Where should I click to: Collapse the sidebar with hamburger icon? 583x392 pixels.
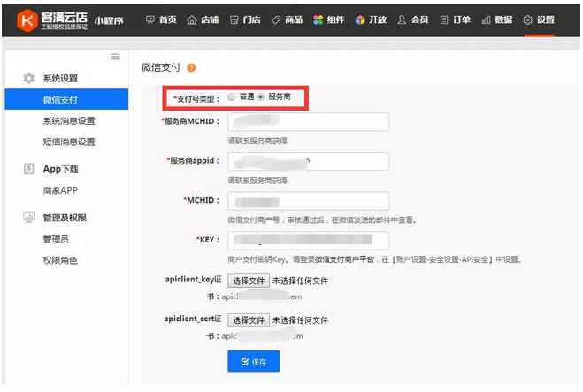[x=115, y=57]
